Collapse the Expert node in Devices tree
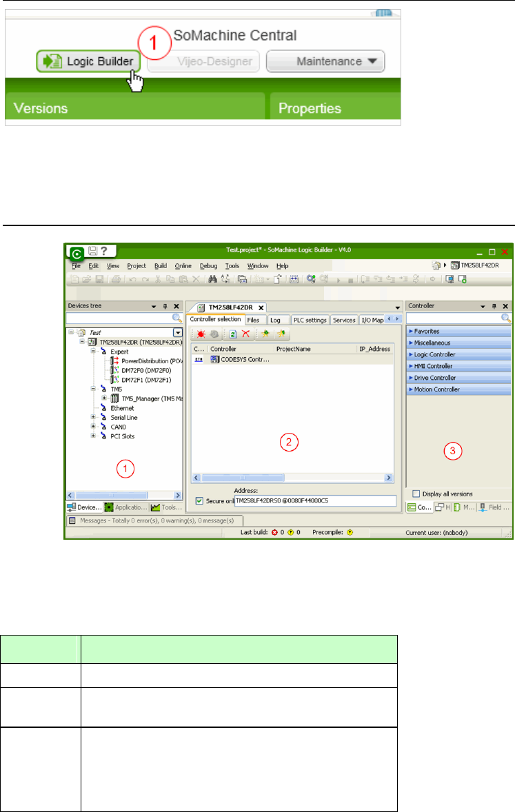Screen dimensions: 515x812 click(93, 351)
